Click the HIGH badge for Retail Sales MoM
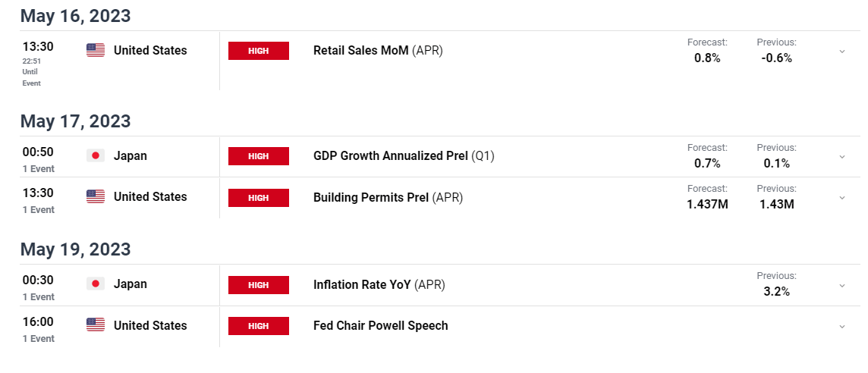 click(x=259, y=51)
